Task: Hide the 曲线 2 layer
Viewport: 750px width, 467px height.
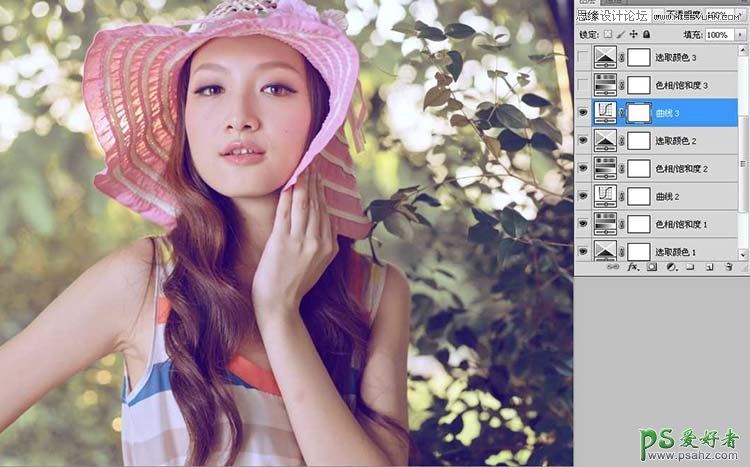Action: point(583,196)
